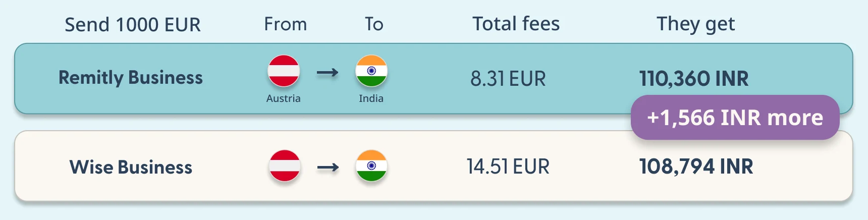The width and height of the screenshot is (868, 220).
Task: Click the +1,566 INR more badge
Action: [735, 117]
